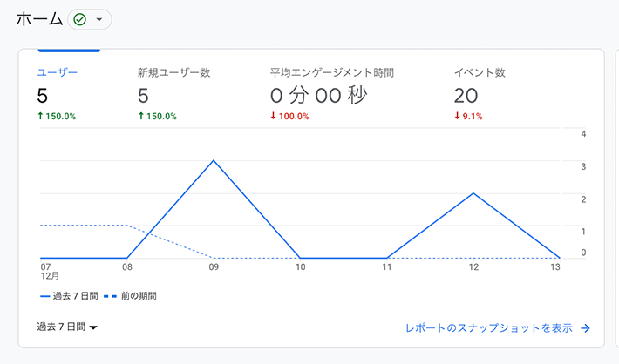Click the 10 date label on axis
619x364 pixels.
coord(301,267)
